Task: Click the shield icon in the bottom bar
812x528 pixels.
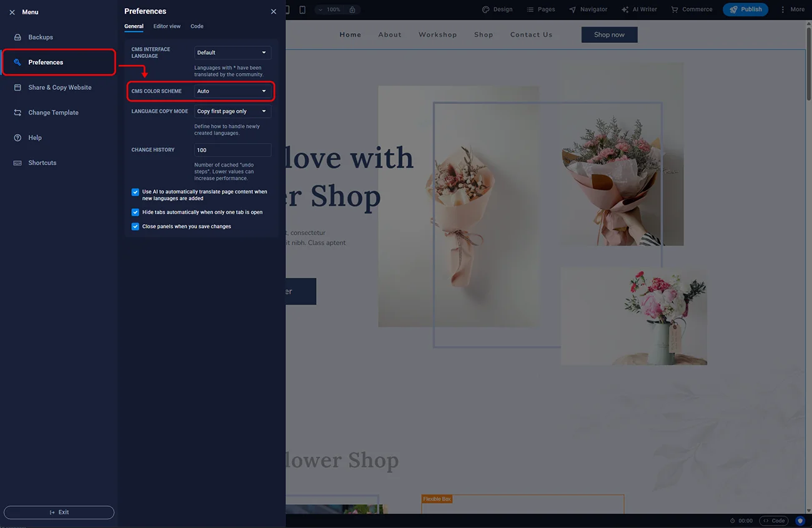Action: pos(800,521)
